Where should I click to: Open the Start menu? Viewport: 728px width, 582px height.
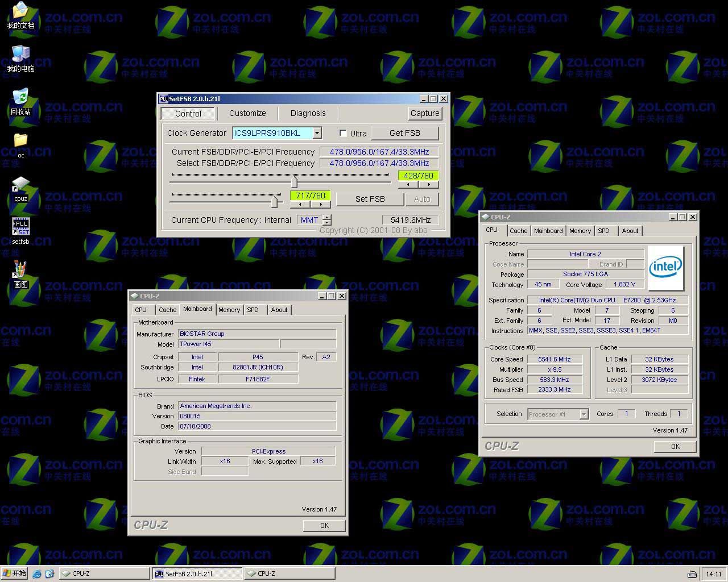tap(15, 573)
